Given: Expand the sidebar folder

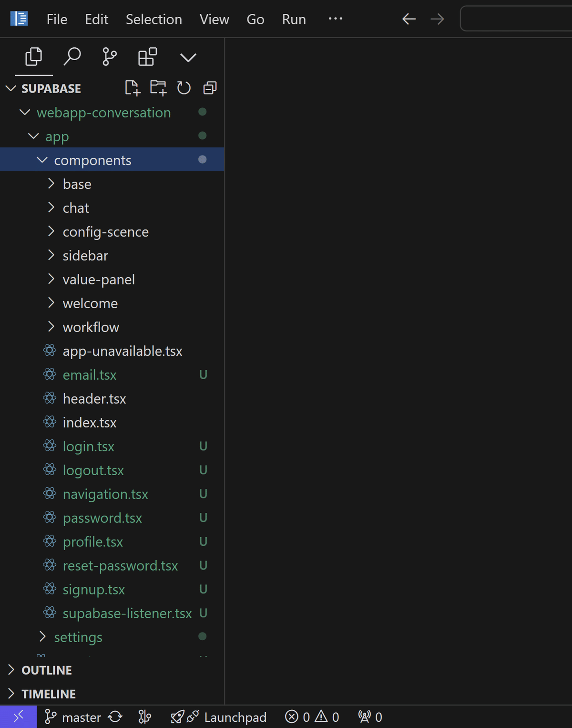Looking at the screenshot, I should tap(112, 255).
